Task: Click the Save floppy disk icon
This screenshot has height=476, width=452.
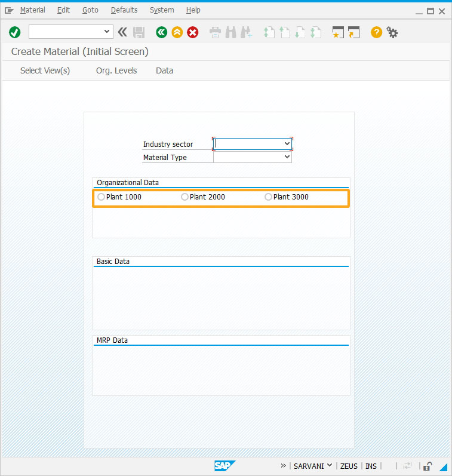Action: click(x=139, y=32)
